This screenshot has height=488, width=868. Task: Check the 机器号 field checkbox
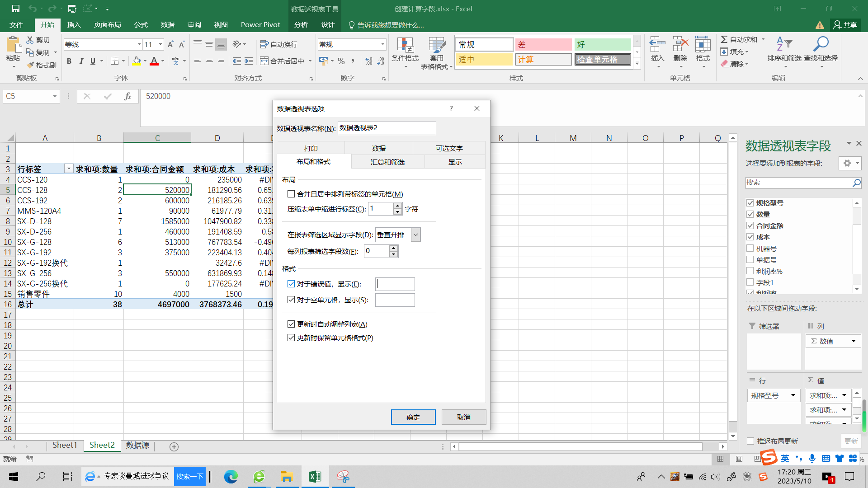[750, 249]
